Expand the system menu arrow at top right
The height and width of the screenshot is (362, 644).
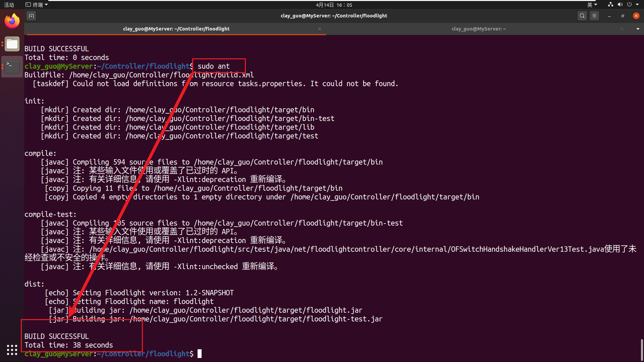(638, 5)
